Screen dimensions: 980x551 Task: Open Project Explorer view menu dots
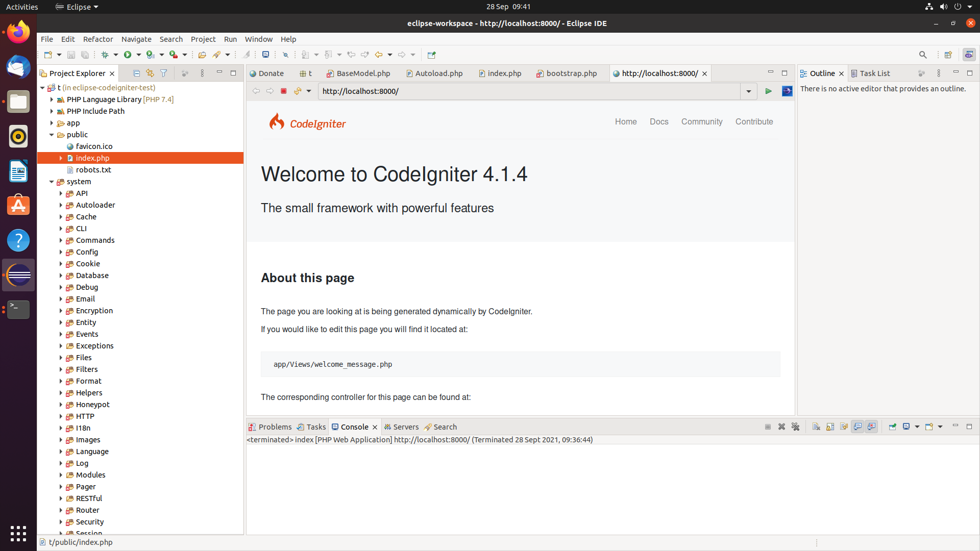point(202,73)
